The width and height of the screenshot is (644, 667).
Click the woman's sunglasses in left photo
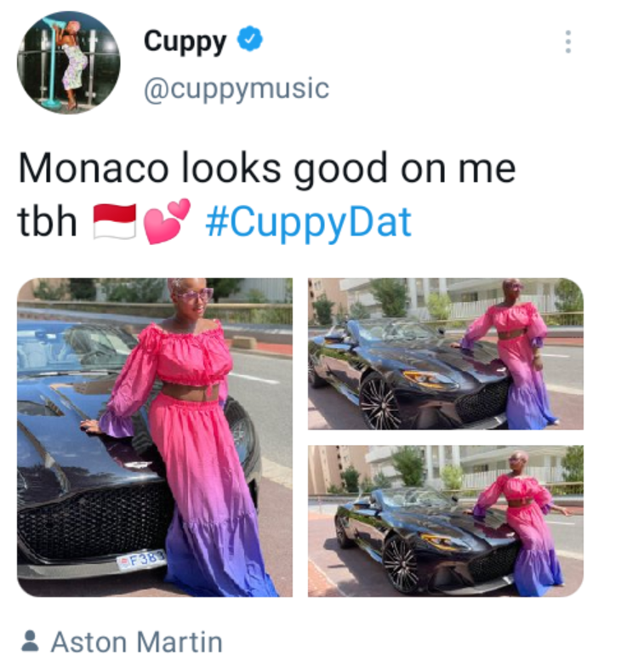tap(195, 294)
